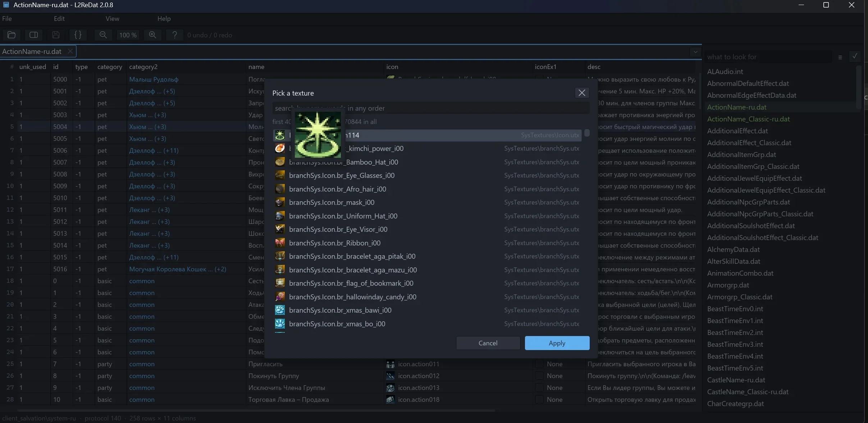The width and height of the screenshot is (868, 423).
Task: Select texture branchSys.Icon.br_Bamboo_Hat_i00 icon
Action: click(x=280, y=162)
